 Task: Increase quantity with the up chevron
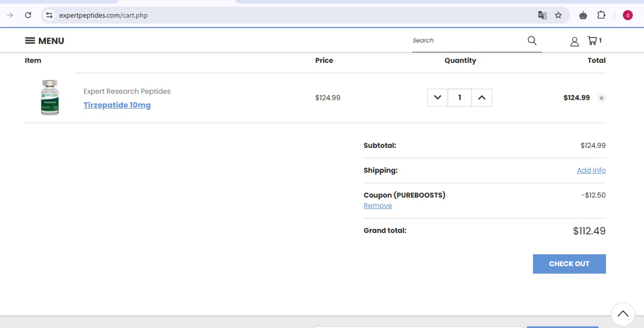pos(482,98)
